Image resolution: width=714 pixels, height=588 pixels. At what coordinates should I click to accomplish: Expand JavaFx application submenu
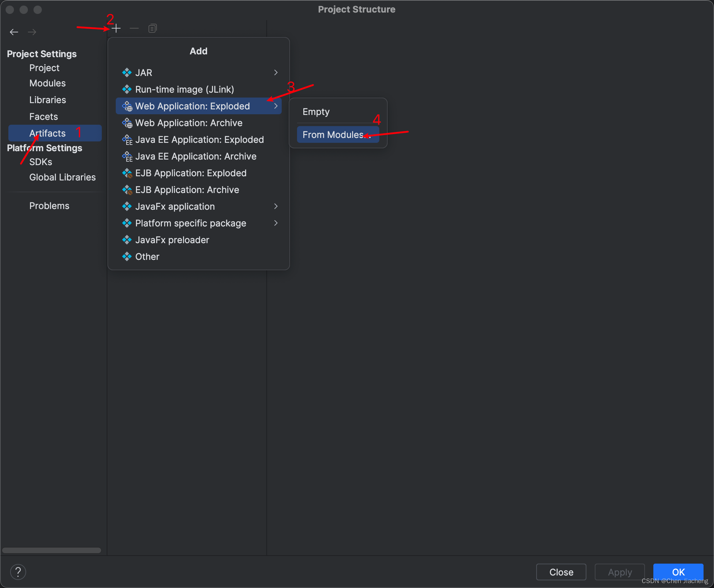(276, 206)
